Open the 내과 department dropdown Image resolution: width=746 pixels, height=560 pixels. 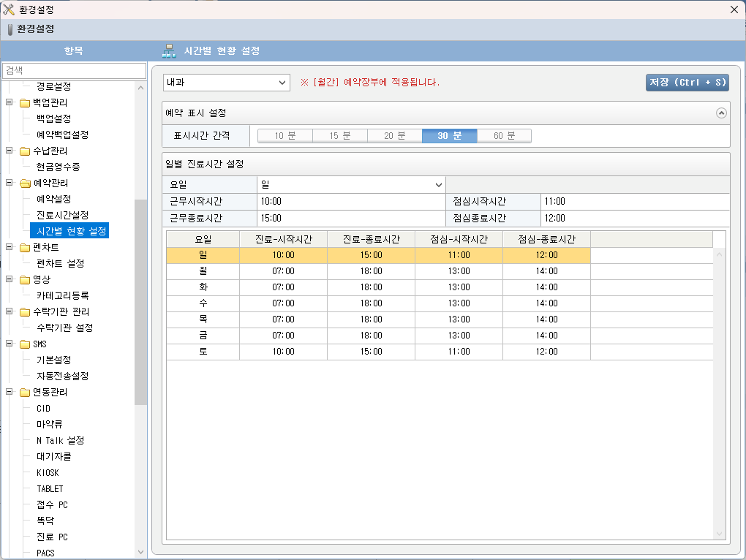pos(226,83)
